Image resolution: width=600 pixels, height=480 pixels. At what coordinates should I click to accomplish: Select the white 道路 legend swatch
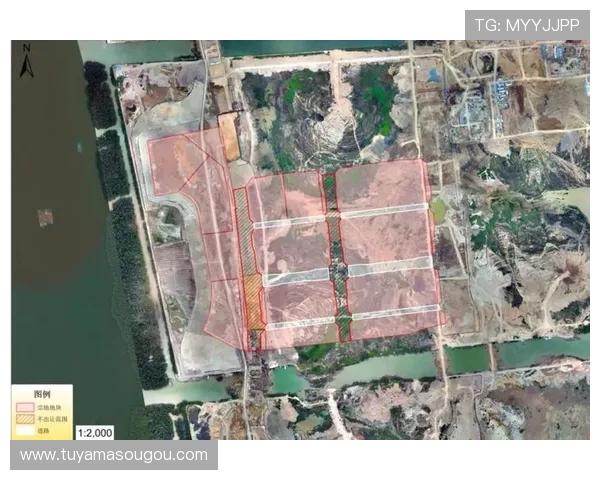coord(26,432)
